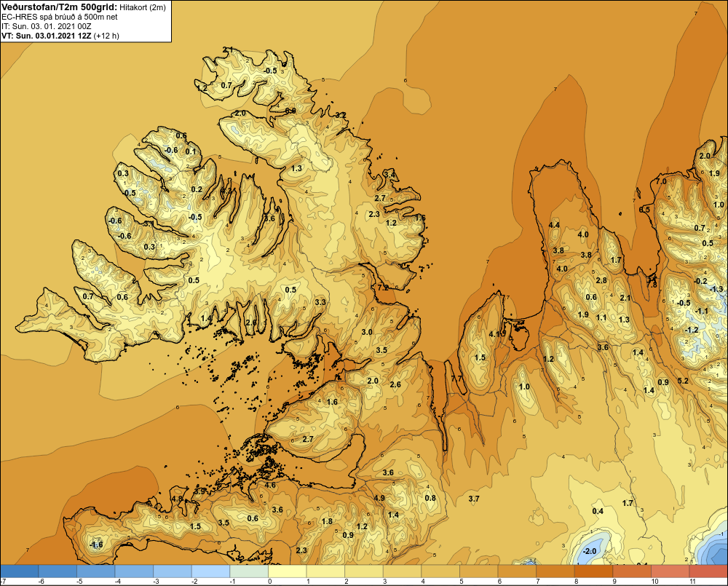This screenshot has height=586, width=728.
Task: Click valid time 'VT: Sun. 03.01.2021 12Z'
Action: [x=47, y=36]
